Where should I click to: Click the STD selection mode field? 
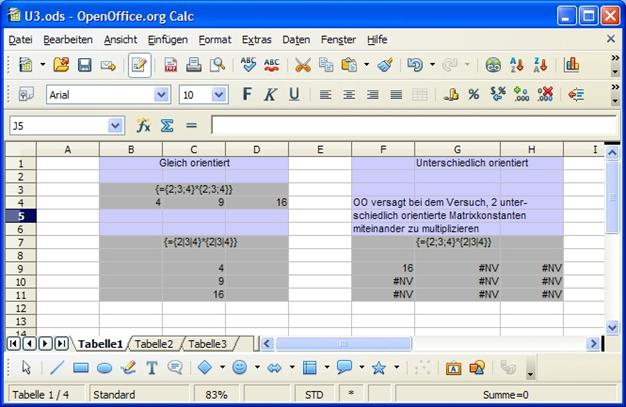tap(314, 395)
